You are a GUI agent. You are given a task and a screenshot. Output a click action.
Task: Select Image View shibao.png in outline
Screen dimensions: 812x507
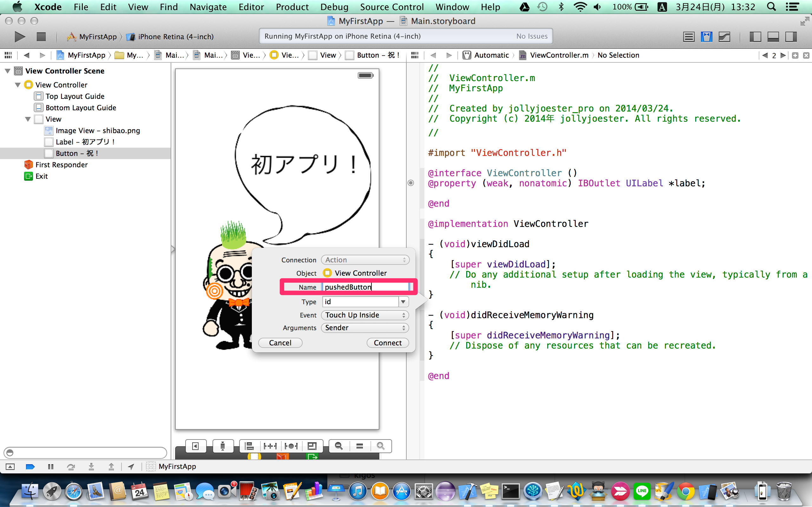98,131
